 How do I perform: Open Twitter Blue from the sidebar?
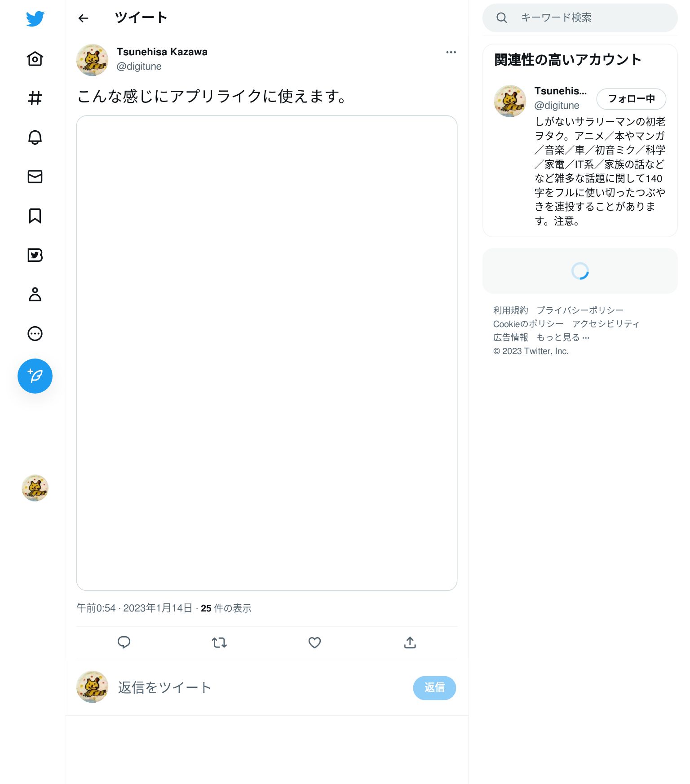pyautogui.click(x=35, y=255)
